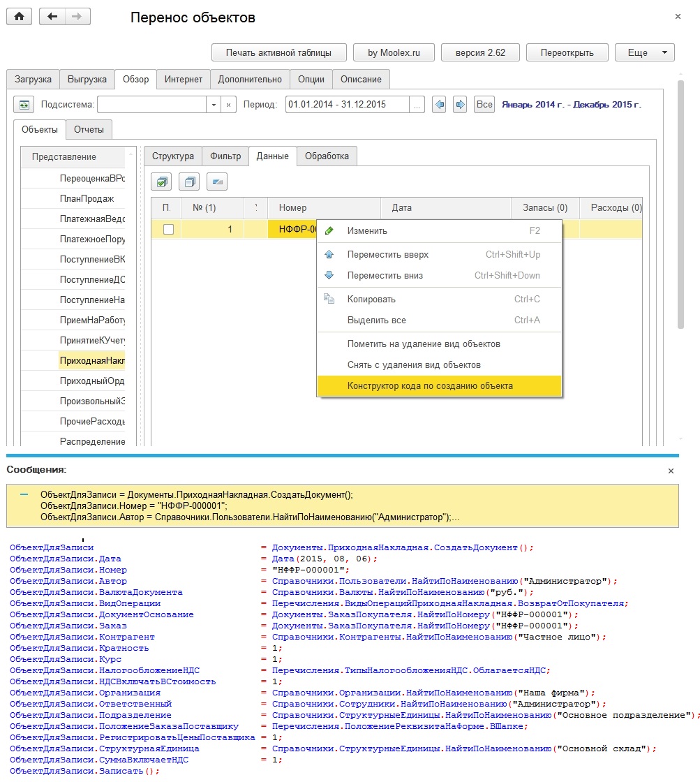Screen dimensions: 700x782
Task: Select the Данные tab
Action: click(x=272, y=156)
